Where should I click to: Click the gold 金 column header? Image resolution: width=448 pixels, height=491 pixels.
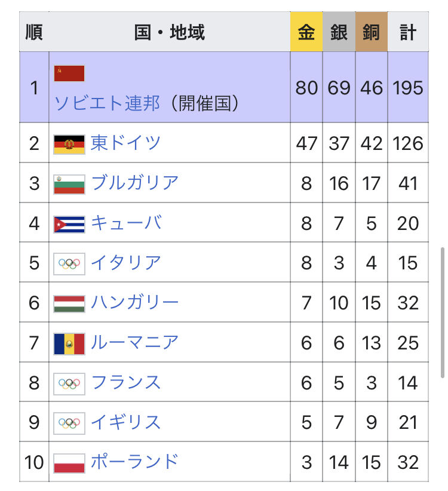pyautogui.click(x=306, y=32)
